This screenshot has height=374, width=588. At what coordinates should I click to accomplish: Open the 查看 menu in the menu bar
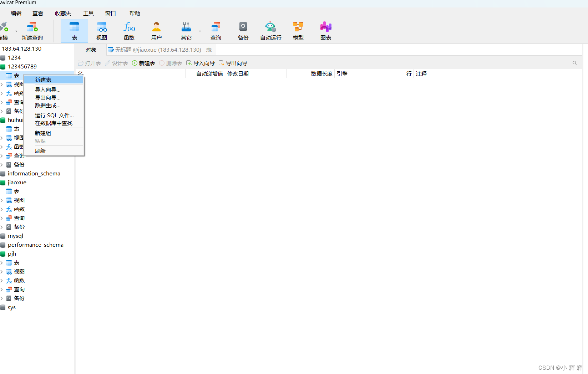38,14
